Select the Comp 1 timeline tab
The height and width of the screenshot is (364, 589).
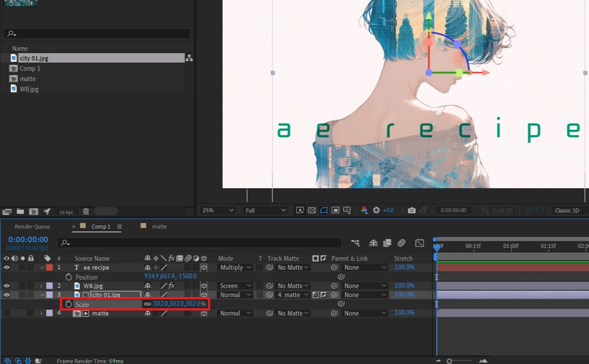pyautogui.click(x=101, y=226)
